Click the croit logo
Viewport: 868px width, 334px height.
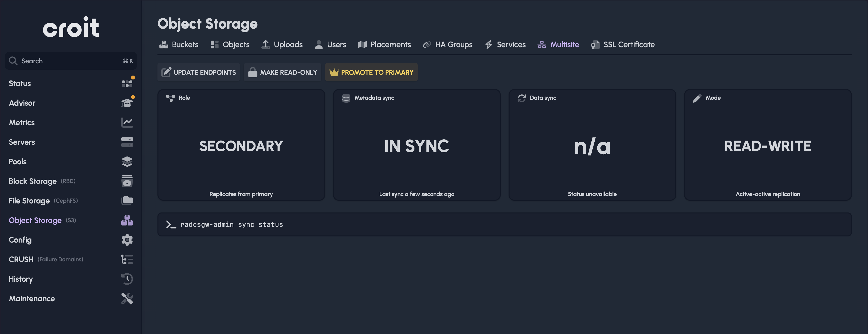point(71,27)
